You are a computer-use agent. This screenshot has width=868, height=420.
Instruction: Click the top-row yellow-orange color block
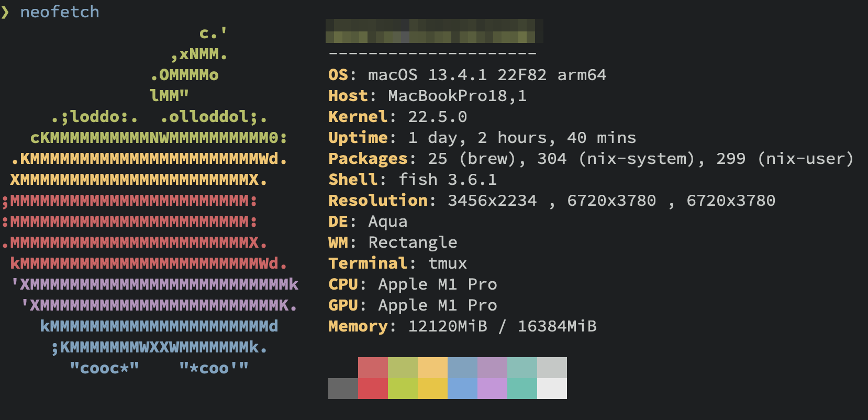432,368
